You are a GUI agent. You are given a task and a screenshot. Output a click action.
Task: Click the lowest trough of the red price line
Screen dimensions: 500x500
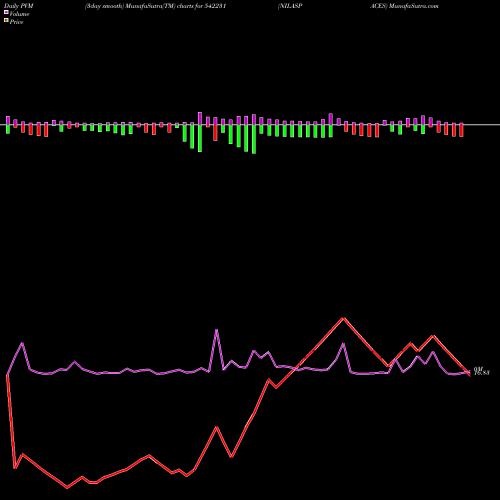[67, 487]
